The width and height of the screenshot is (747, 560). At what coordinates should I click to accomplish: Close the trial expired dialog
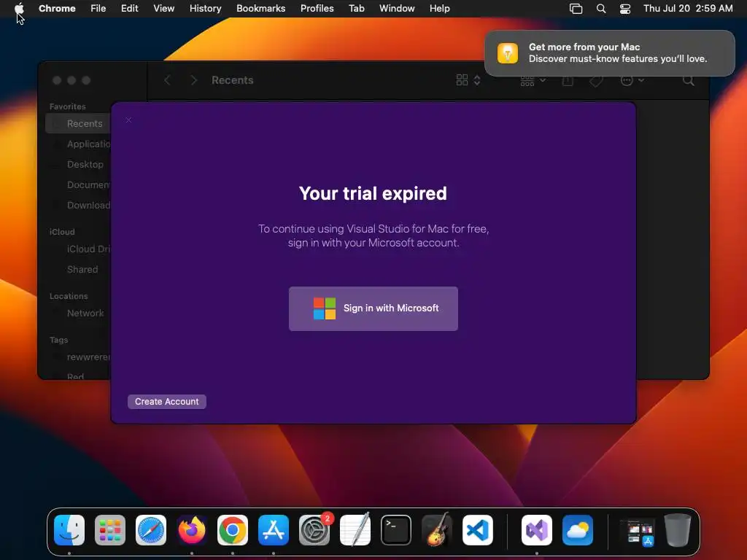[x=128, y=120]
